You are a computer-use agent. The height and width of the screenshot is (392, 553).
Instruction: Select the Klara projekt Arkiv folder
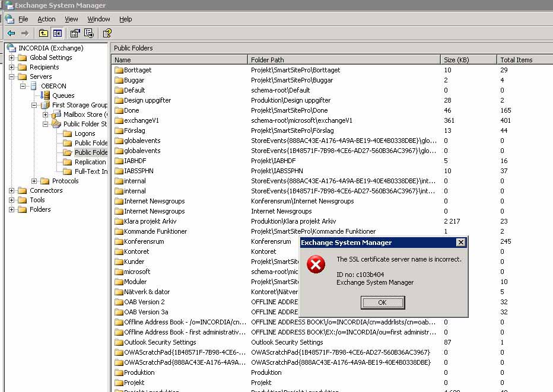coord(150,221)
